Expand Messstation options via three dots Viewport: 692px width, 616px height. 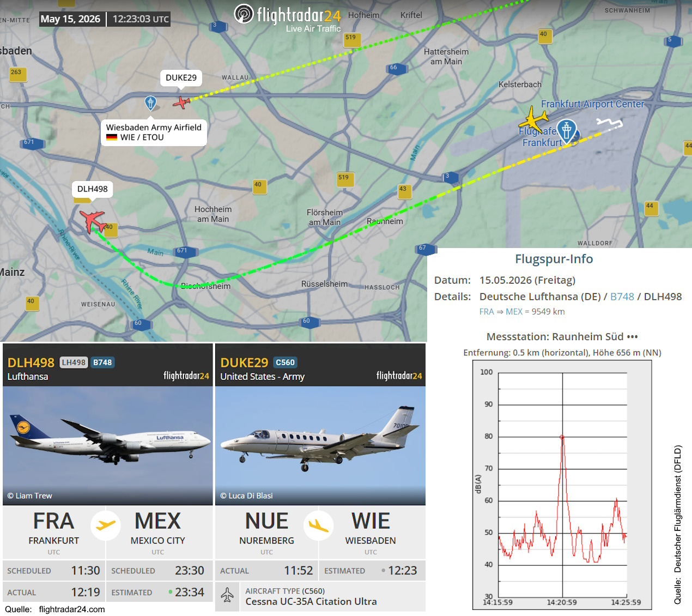(x=632, y=337)
